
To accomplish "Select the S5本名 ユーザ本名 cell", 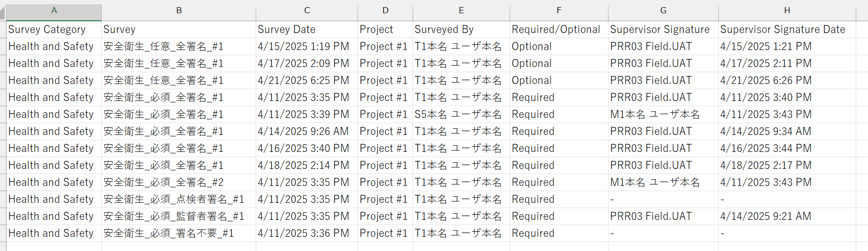I will click(x=461, y=114).
